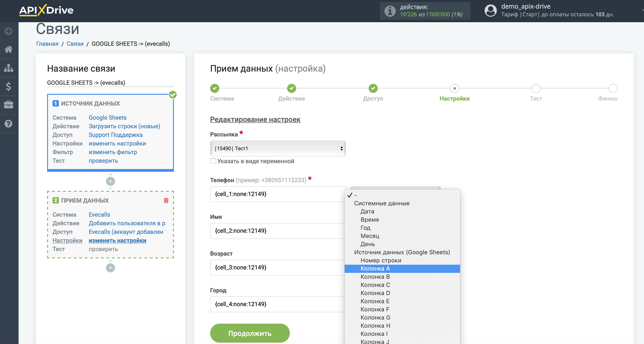Click the Финиш step circle
This screenshot has height=344, width=644.
pos(613,88)
